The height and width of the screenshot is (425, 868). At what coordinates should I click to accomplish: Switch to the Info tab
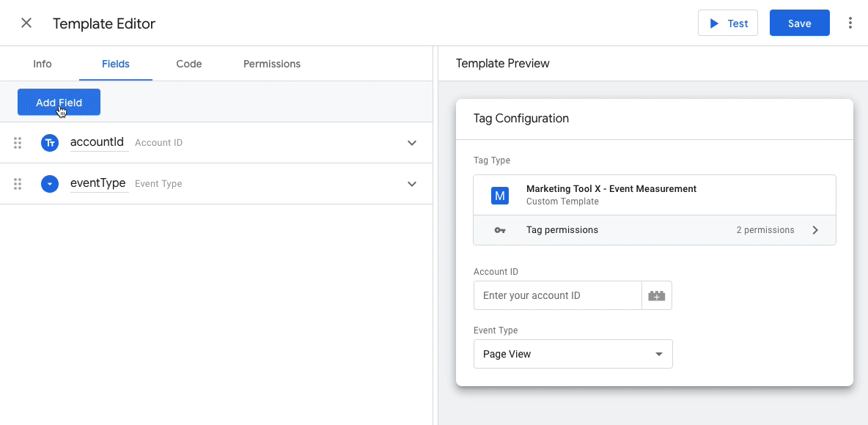(42, 64)
